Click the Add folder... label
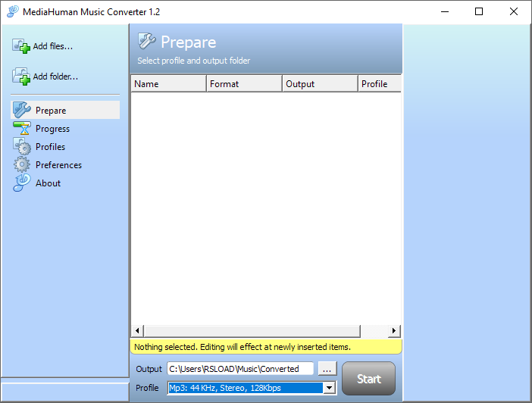532x403 pixels. pyautogui.click(x=55, y=77)
